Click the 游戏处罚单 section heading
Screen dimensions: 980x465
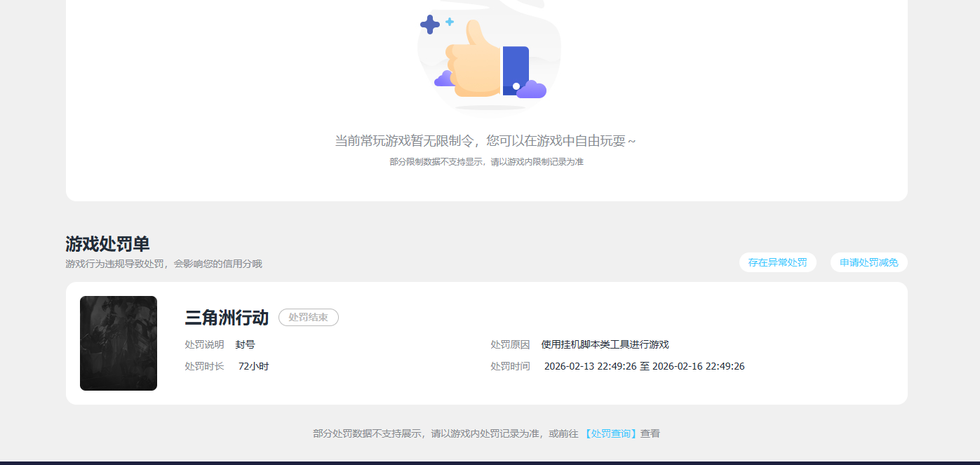[107, 244]
